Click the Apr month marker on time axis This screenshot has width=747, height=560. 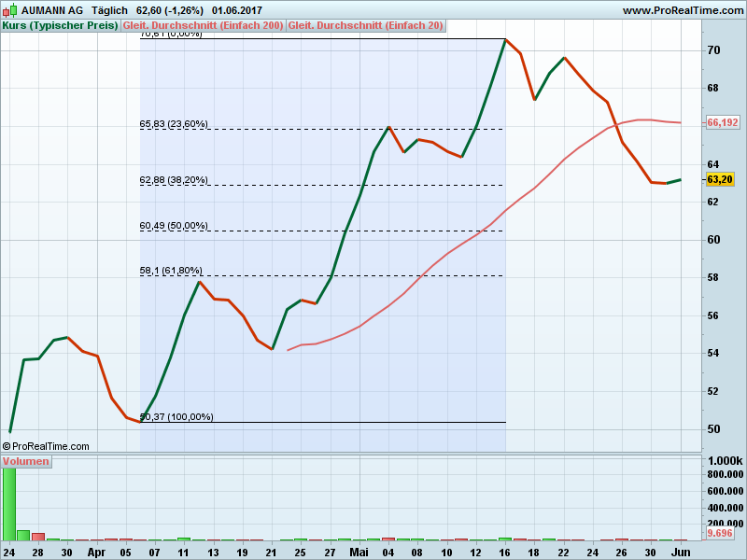[x=96, y=553]
